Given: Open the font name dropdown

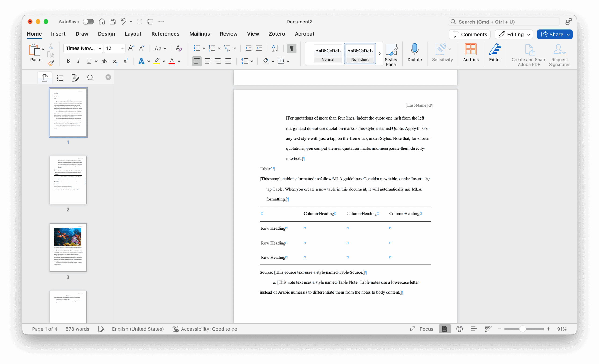Looking at the screenshot, I should [x=100, y=48].
